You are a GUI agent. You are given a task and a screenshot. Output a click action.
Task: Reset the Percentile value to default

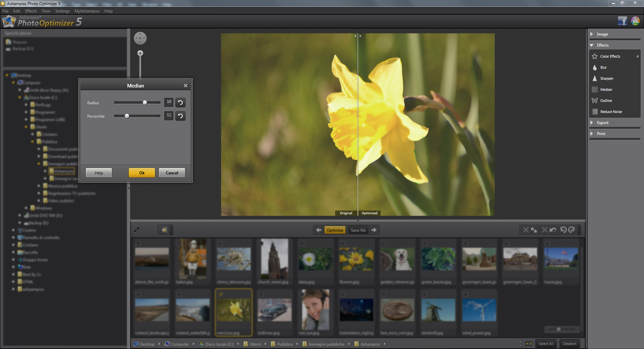180,116
